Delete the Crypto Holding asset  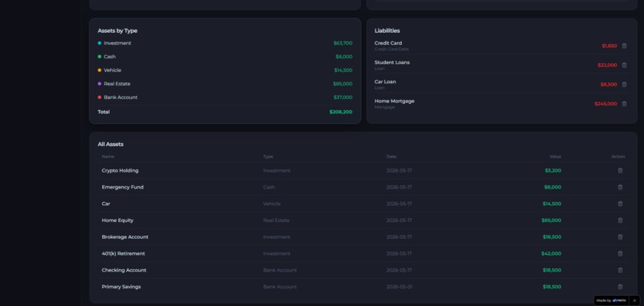620,170
